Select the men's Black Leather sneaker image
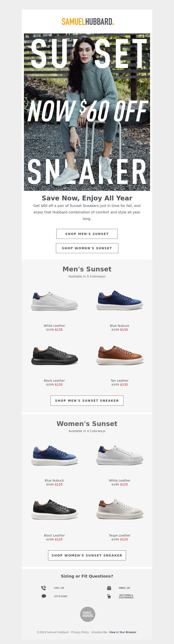The height and width of the screenshot is (644, 174). [x=54, y=355]
